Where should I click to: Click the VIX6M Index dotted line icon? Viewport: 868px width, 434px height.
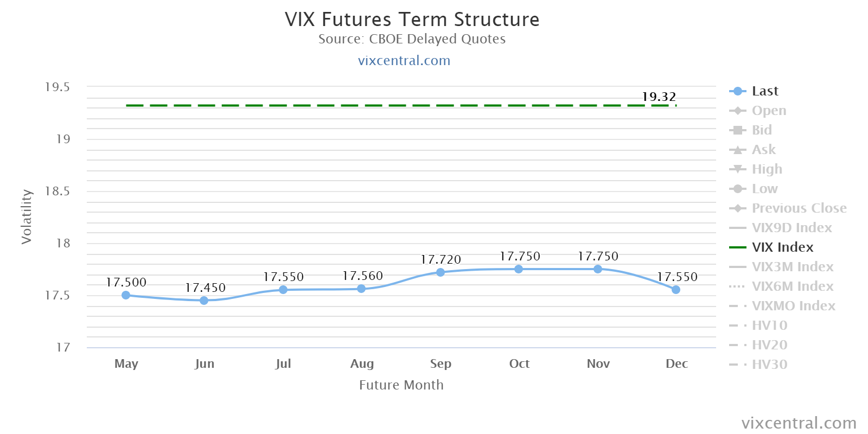point(738,286)
